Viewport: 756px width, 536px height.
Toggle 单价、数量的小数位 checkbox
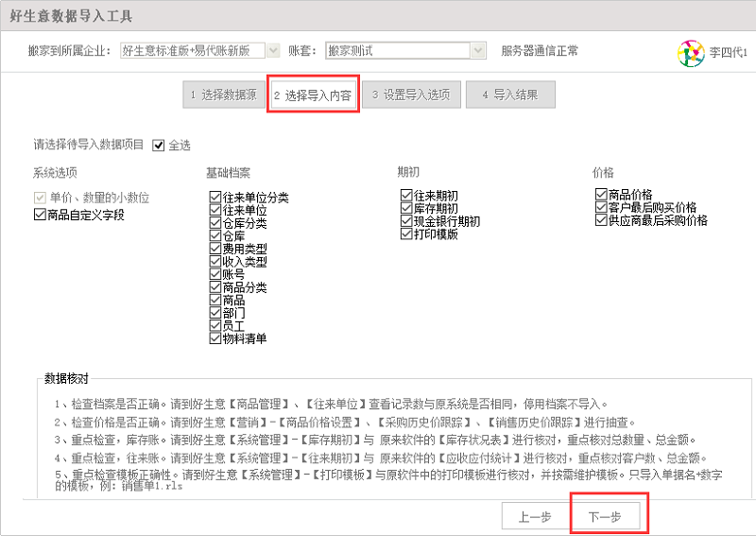coord(40,198)
